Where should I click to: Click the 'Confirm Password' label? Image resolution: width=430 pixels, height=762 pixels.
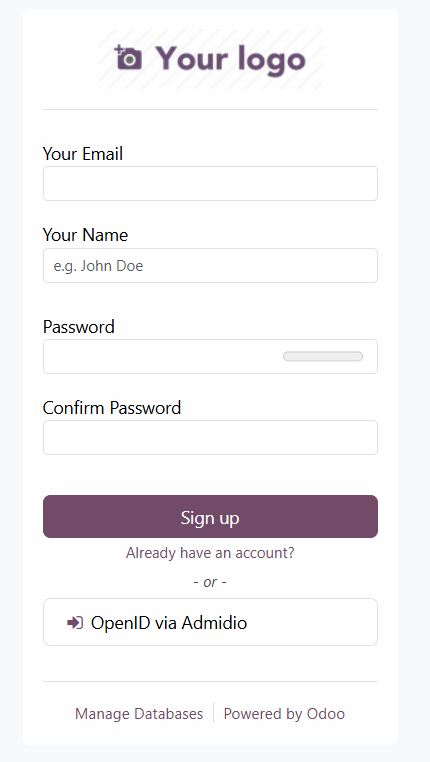coord(112,408)
